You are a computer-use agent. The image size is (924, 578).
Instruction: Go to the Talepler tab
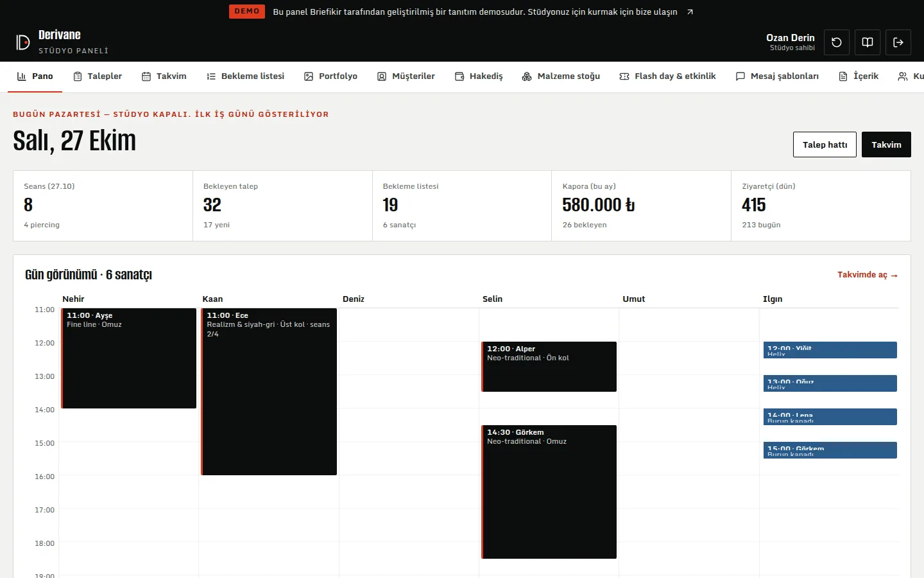tap(98, 76)
